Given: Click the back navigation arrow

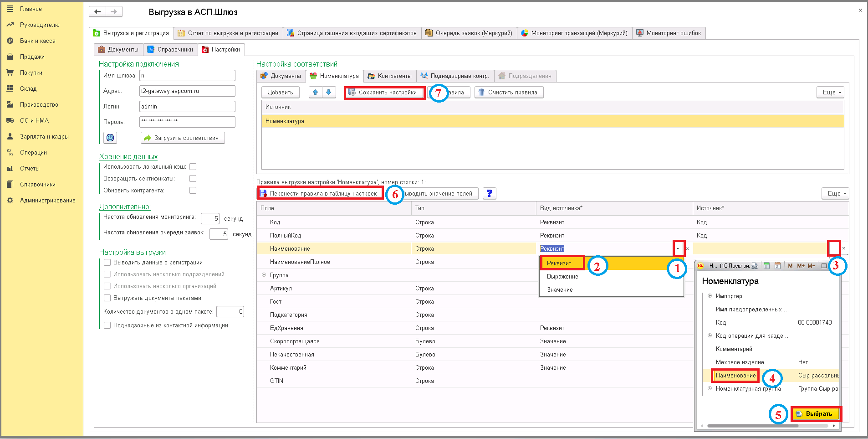Looking at the screenshot, I should pos(97,11).
